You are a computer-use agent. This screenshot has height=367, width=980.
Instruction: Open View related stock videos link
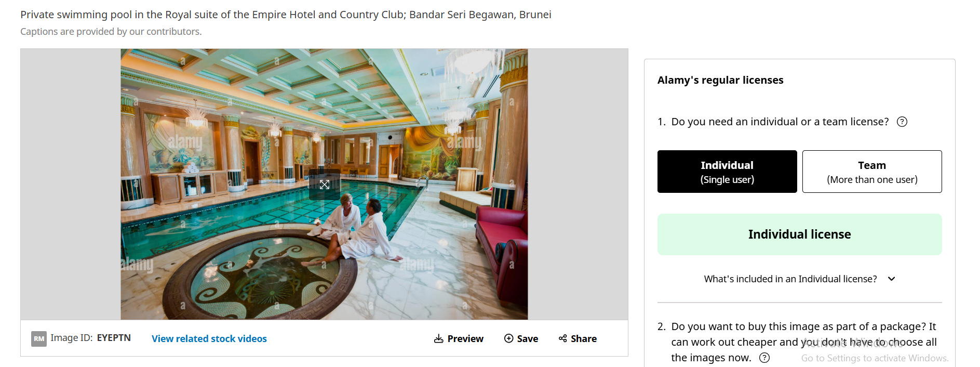pos(209,339)
